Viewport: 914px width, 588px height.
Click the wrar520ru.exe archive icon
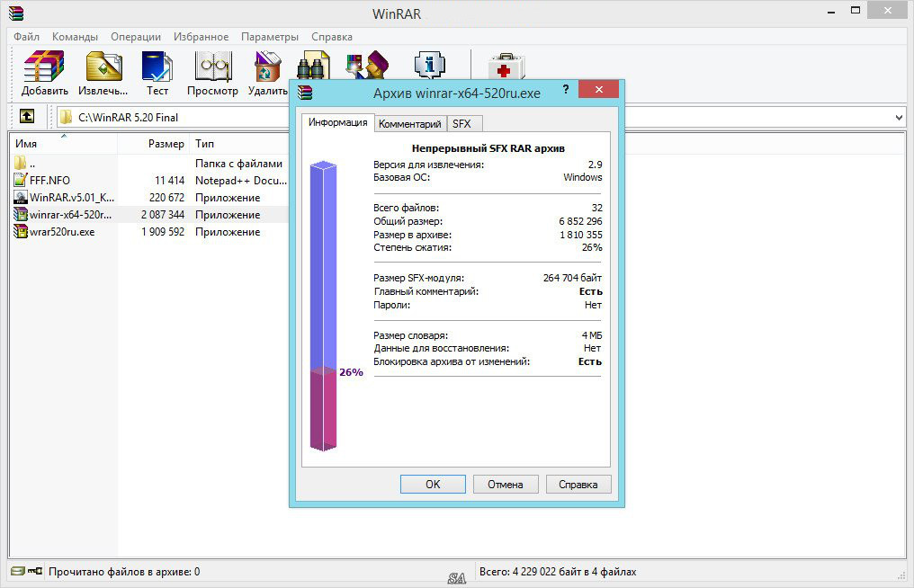tap(21, 231)
